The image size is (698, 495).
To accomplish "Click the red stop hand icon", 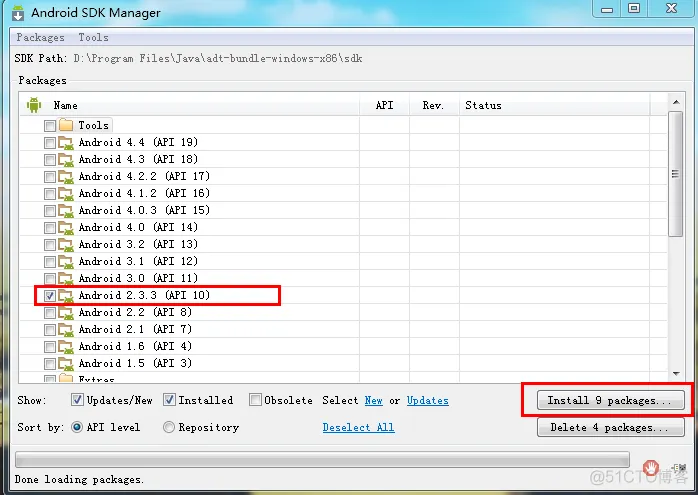I will pos(651,468).
